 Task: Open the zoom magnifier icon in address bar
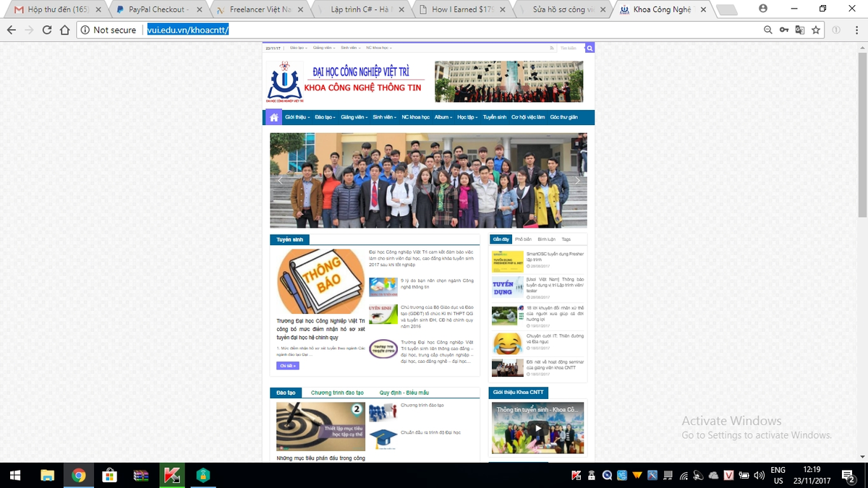768,30
